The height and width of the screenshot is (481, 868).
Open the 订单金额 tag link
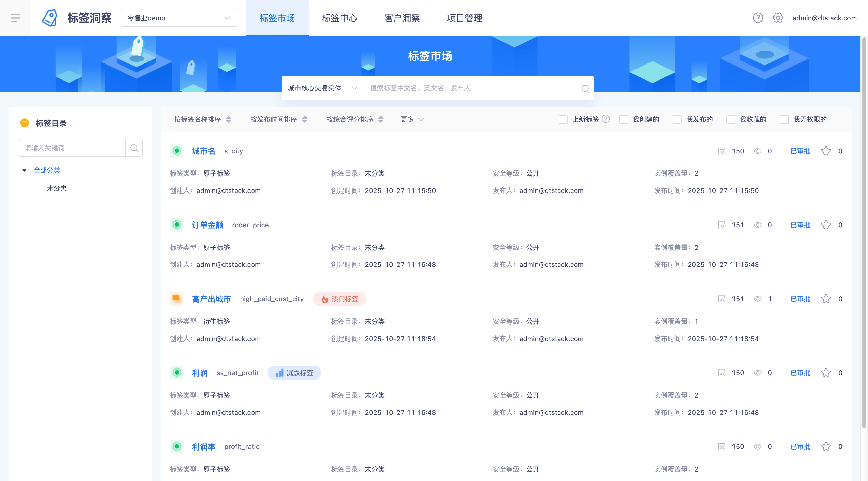(x=208, y=225)
